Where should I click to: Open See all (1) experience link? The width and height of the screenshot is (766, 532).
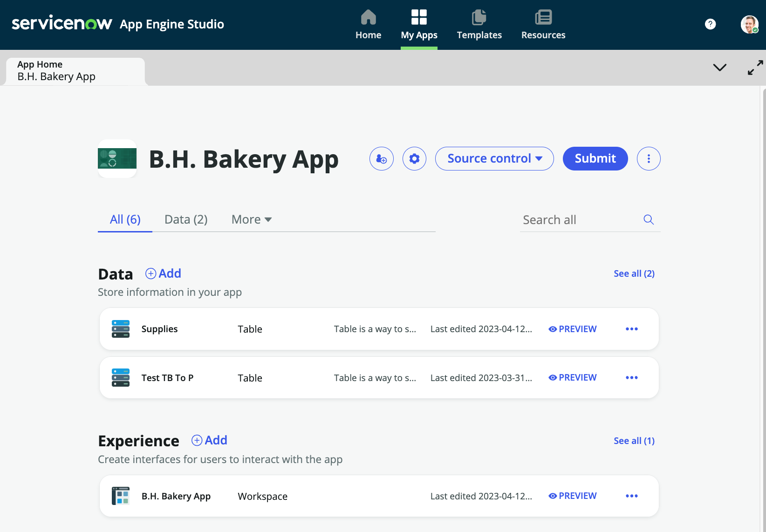pyautogui.click(x=634, y=441)
